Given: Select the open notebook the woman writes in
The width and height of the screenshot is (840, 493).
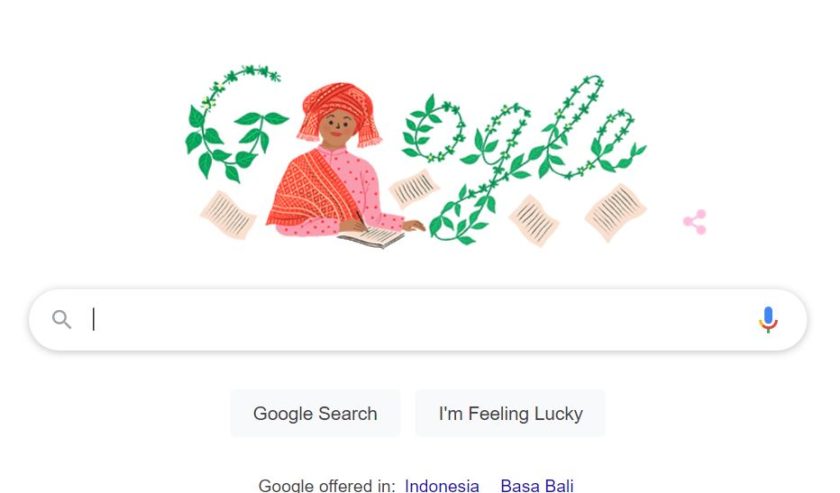Looking at the screenshot, I should (371, 236).
